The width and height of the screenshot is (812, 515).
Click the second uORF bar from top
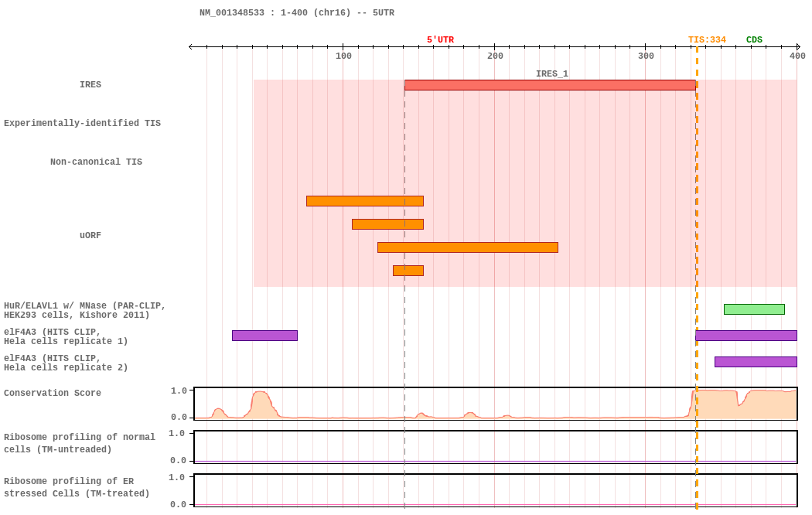tap(387, 224)
